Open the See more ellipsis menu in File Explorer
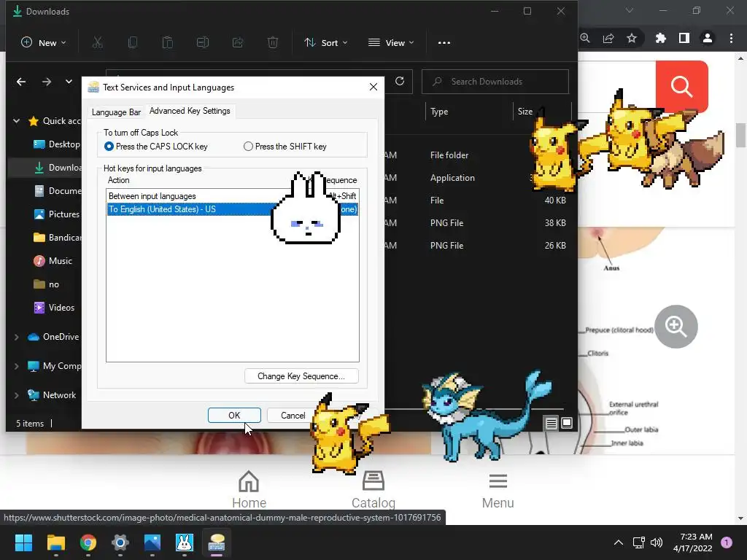The height and width of the screenshot is (560, 747). pyautogui.click(x=444, y=43)
